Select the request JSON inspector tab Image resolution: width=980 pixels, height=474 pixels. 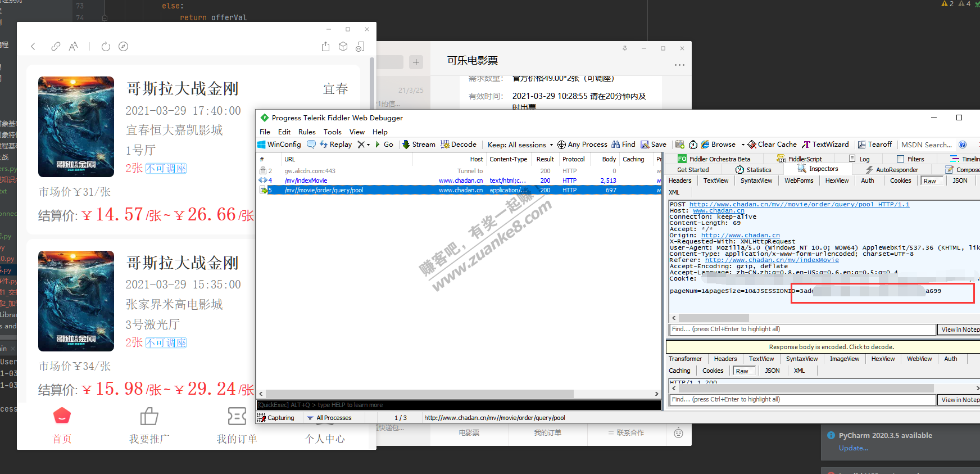(960, 180)
